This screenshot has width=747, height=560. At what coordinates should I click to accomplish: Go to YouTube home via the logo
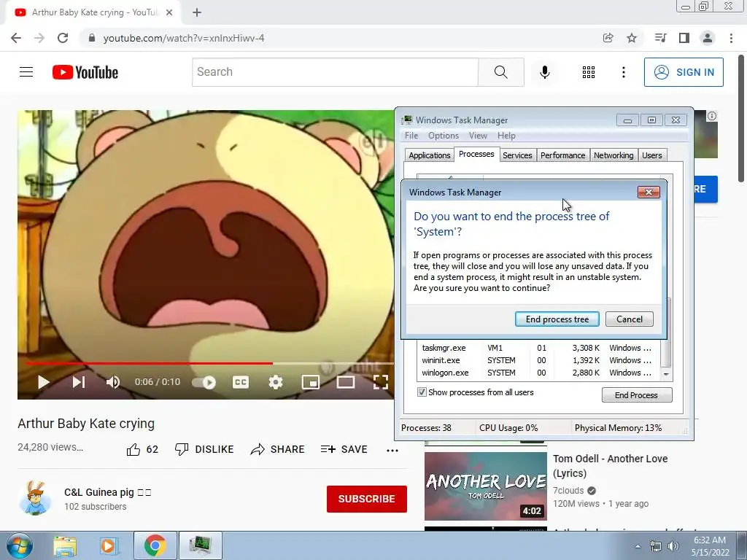[x=85, y=72]
